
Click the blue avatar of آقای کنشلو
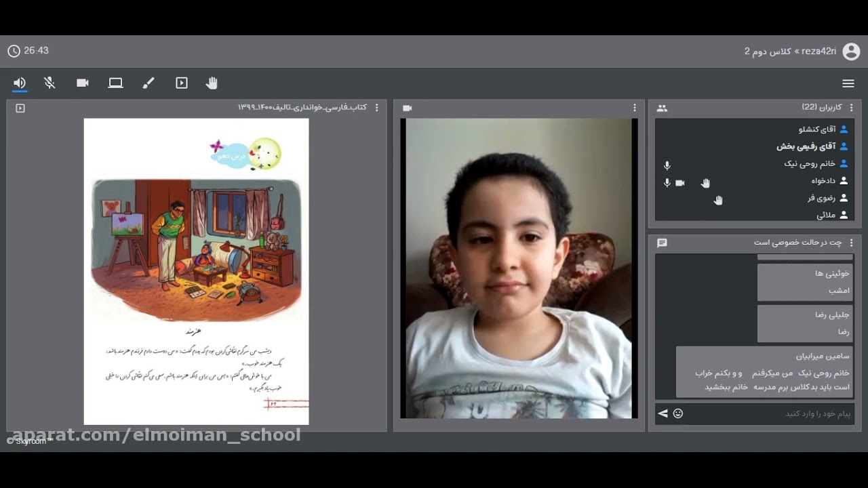click(x=844, y=129)
